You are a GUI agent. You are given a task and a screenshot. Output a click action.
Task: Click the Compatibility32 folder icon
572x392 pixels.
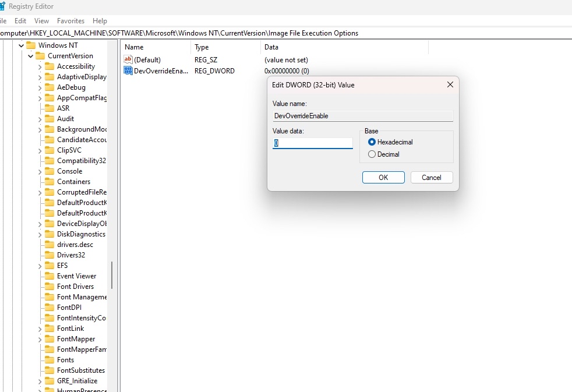pos(50,161)
